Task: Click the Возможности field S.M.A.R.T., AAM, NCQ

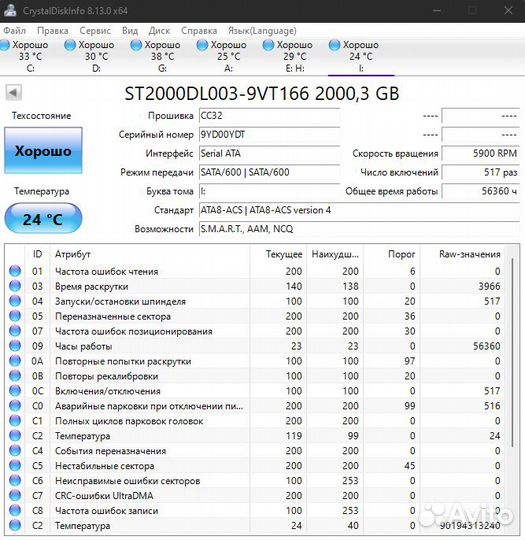Action: [x=359, y=229]
